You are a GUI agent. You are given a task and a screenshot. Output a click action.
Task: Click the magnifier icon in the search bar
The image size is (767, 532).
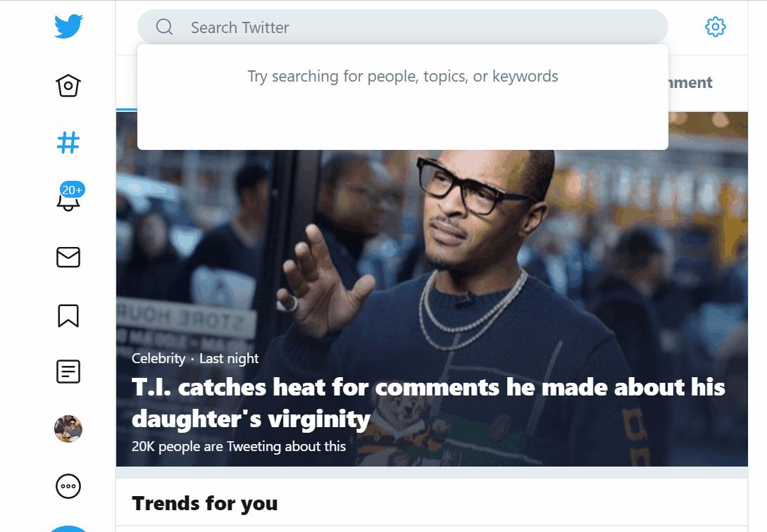pyautogui.click(x=164, y=27)
